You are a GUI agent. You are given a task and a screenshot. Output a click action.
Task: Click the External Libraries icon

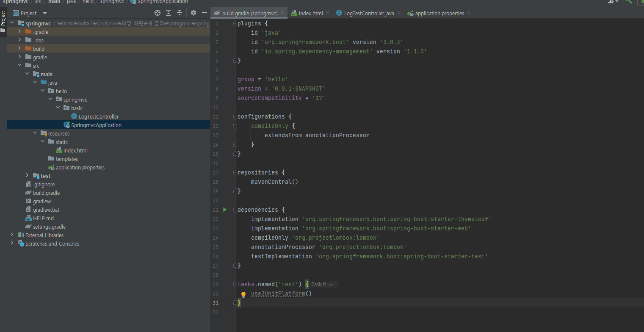(20, 235)
